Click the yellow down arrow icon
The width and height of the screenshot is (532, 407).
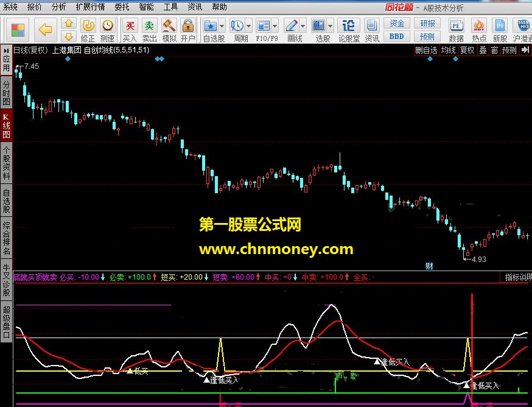[69, 36]
